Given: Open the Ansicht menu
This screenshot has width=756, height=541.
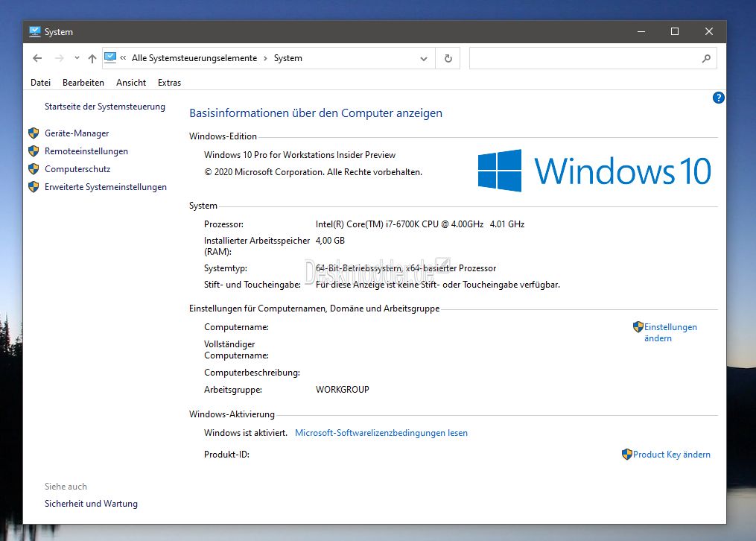Looking at the screenshot, I should point(131,83).
